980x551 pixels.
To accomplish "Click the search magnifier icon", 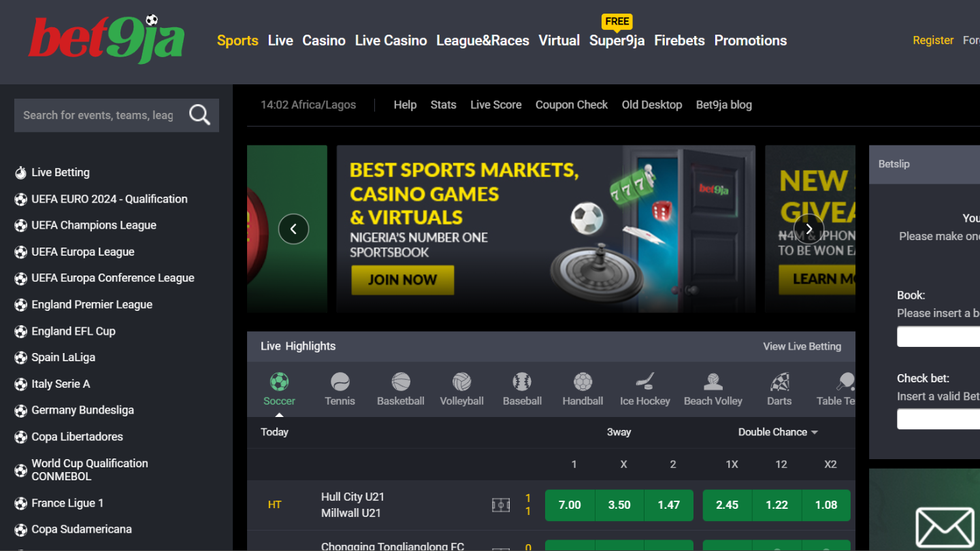I will [x=199, y=115].
